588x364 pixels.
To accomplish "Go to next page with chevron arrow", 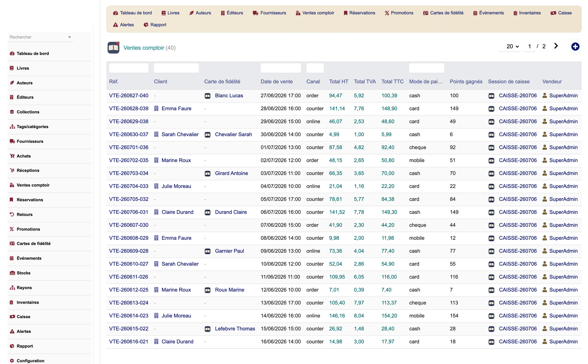I will click(556, 46).
